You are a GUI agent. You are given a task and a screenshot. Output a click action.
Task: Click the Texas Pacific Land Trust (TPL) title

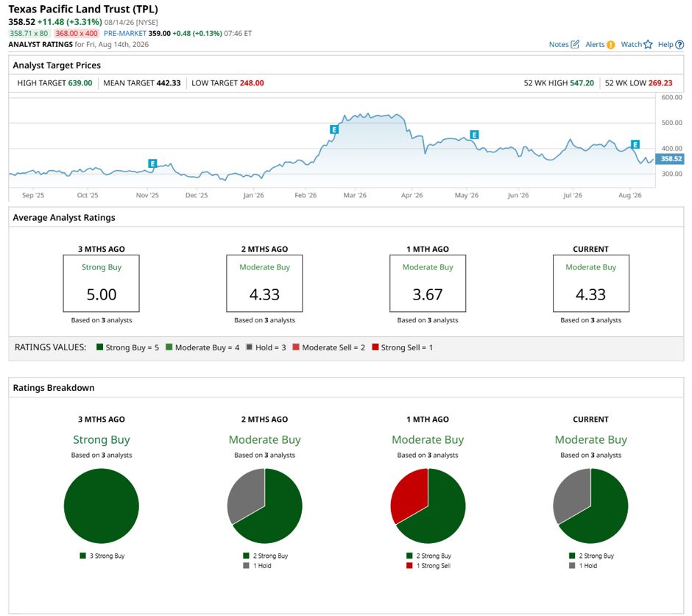(83, 9)
